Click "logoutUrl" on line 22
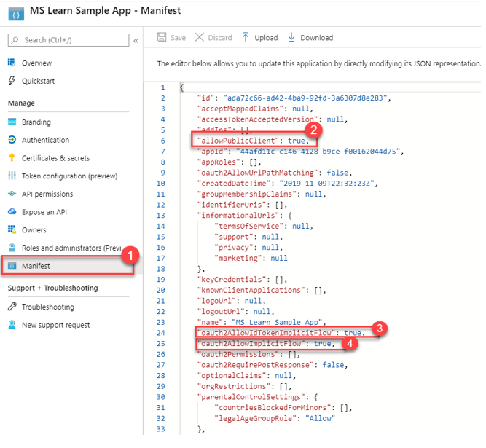 [221, 311]
